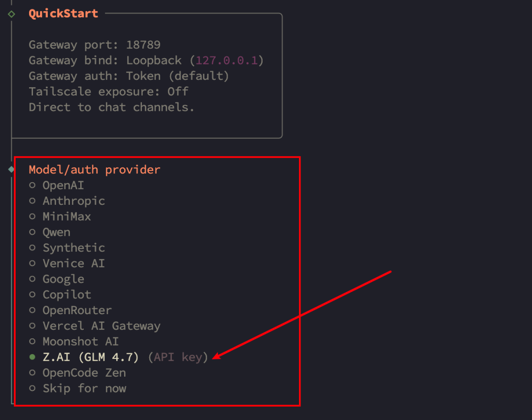Click the green diamond beside QuickStart
532x420 pixels.
coord(11,14)
